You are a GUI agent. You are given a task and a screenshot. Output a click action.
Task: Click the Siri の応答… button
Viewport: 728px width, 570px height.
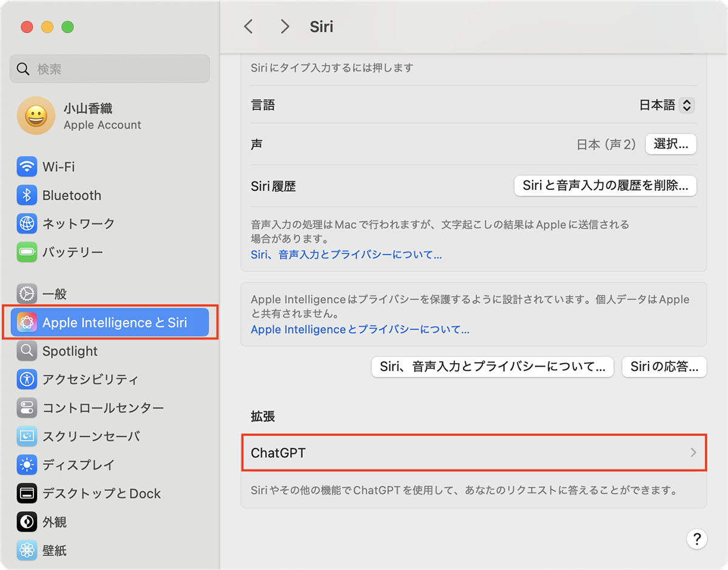[664, 367]
